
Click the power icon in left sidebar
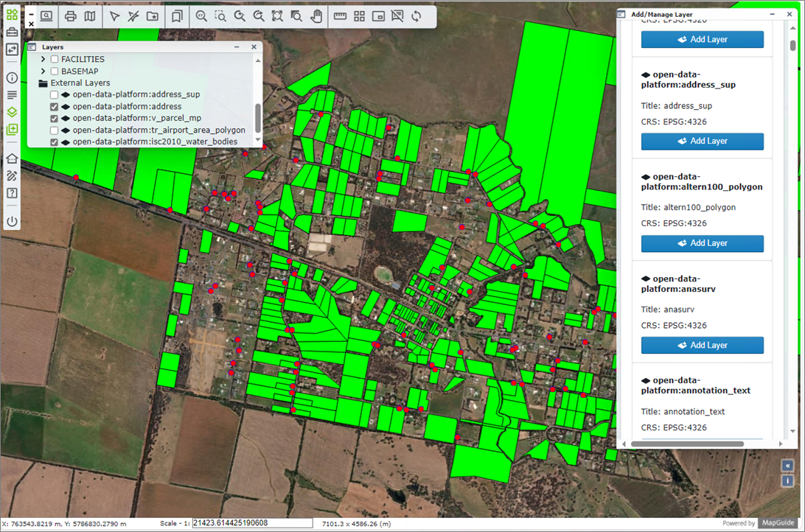tap(12, 221)
